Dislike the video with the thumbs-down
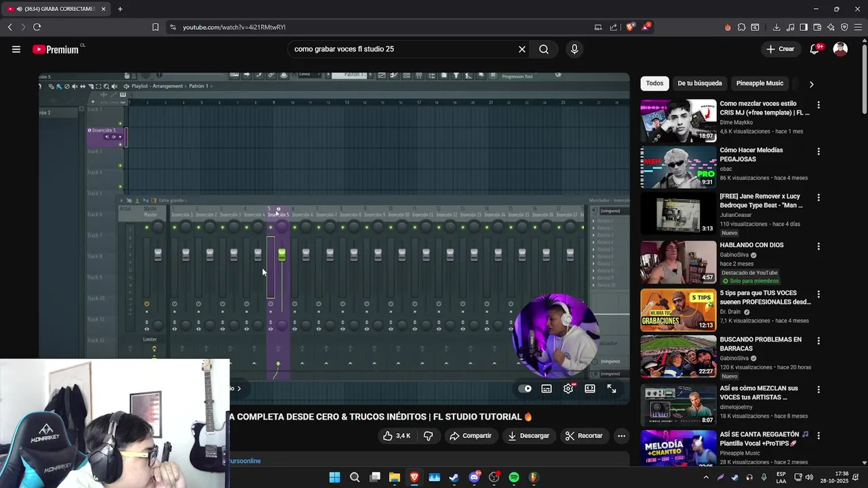 pos(428,436)
